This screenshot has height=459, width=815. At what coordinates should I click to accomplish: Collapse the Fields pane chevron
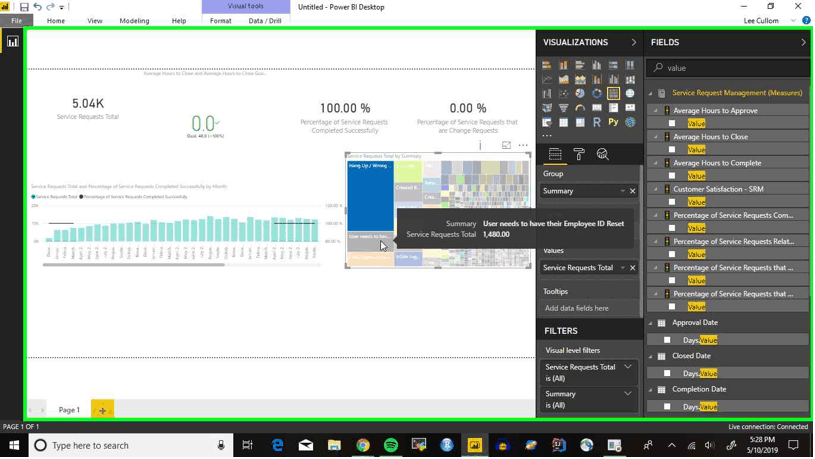tap(803, 43)
